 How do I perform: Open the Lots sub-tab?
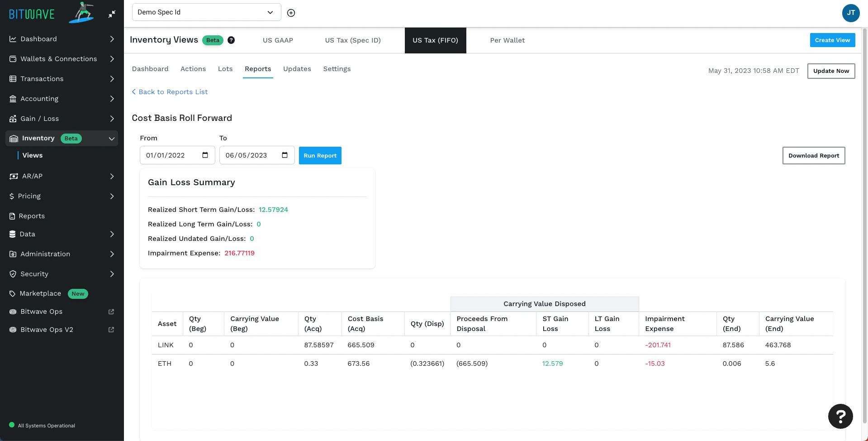pyautogui.click(x=225, y=69)
